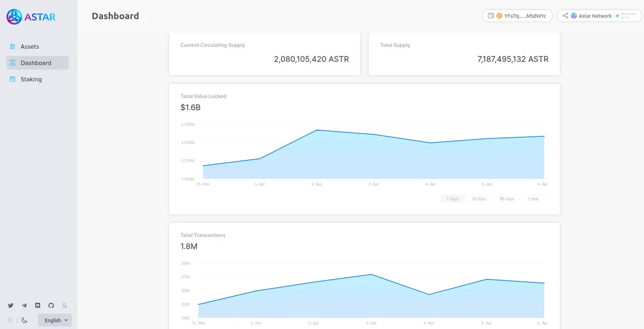
Task: Open the documentation file icon
Action: click(x=64, y=305)
